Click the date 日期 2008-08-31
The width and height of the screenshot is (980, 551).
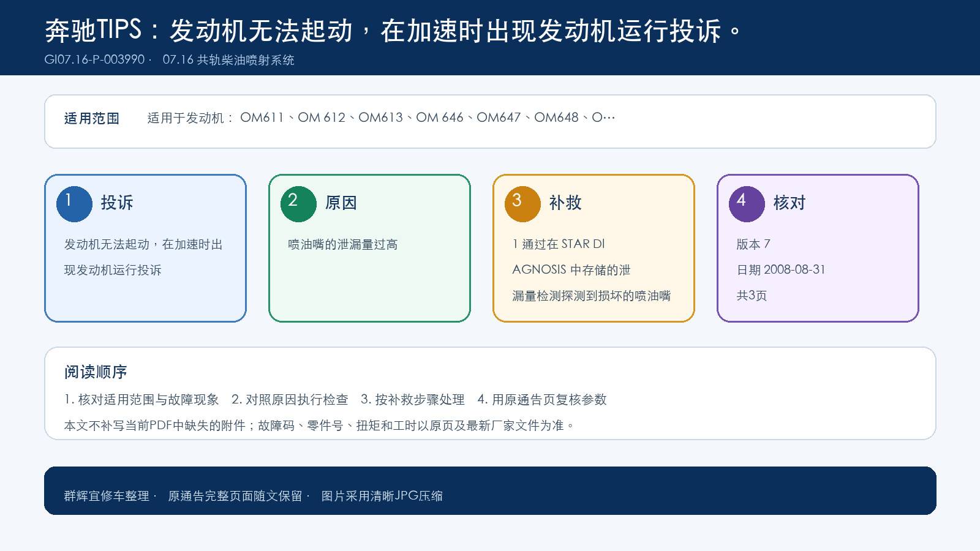point(781,270)
